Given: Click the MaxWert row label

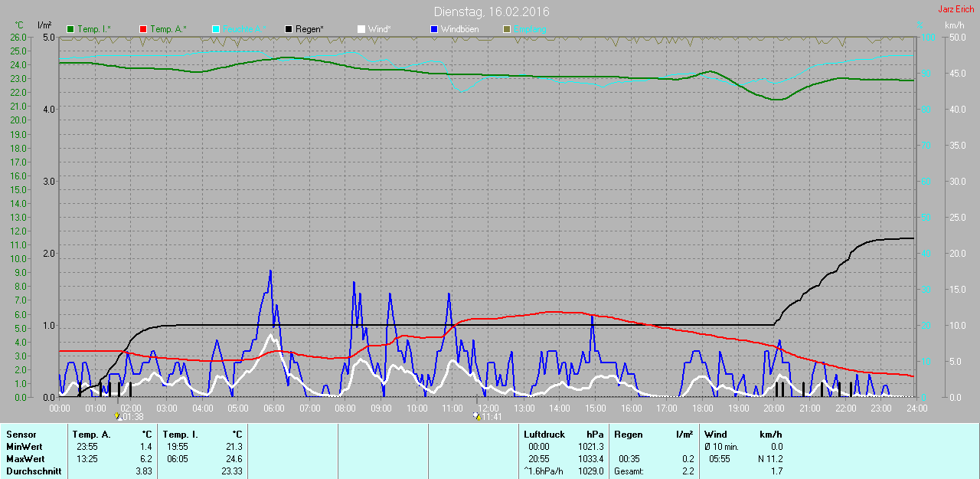Looking at the screenshot, I should pyautogui.click(x=24, y=459).
